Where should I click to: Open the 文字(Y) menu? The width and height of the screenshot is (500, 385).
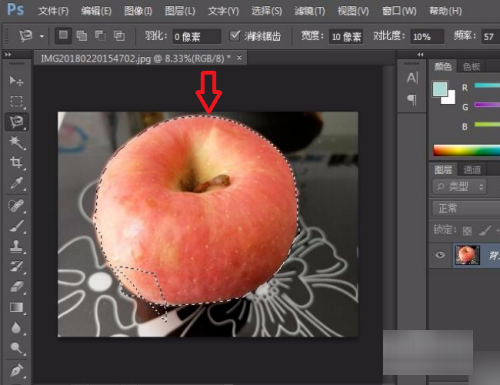coord(223,11)
